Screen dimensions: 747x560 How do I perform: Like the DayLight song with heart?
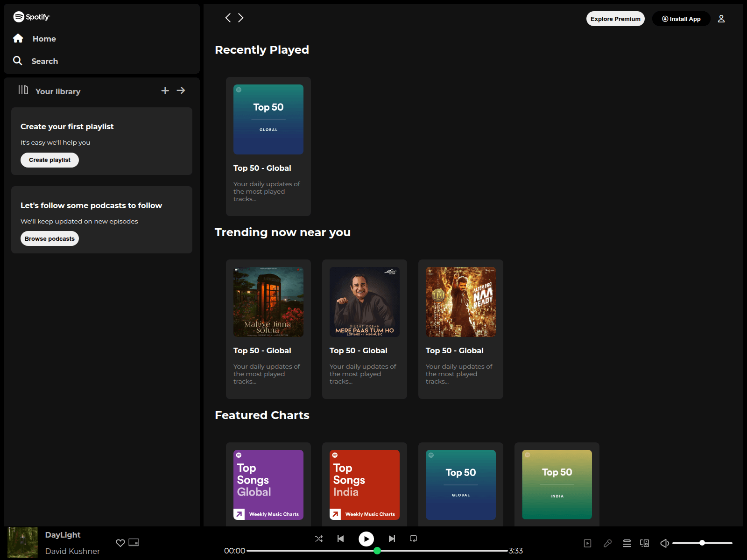tap(120, 543)
